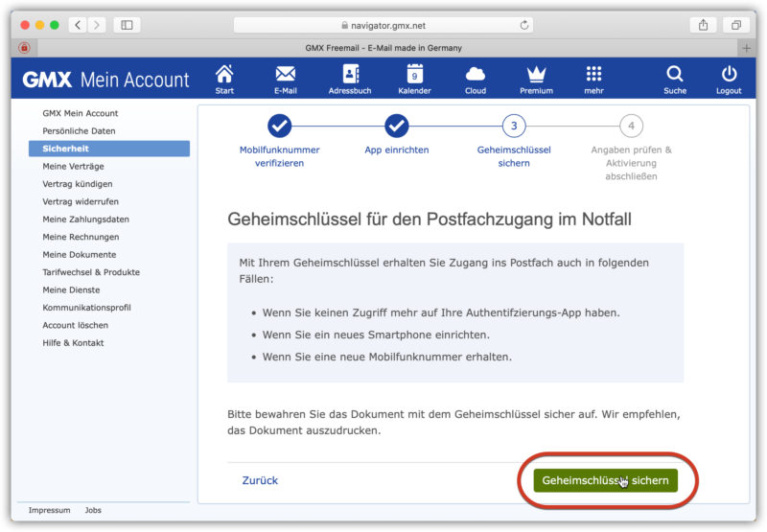Click Geheimschlüssel sichern step label
Screen dimensions: 767x532
point(514,156)
